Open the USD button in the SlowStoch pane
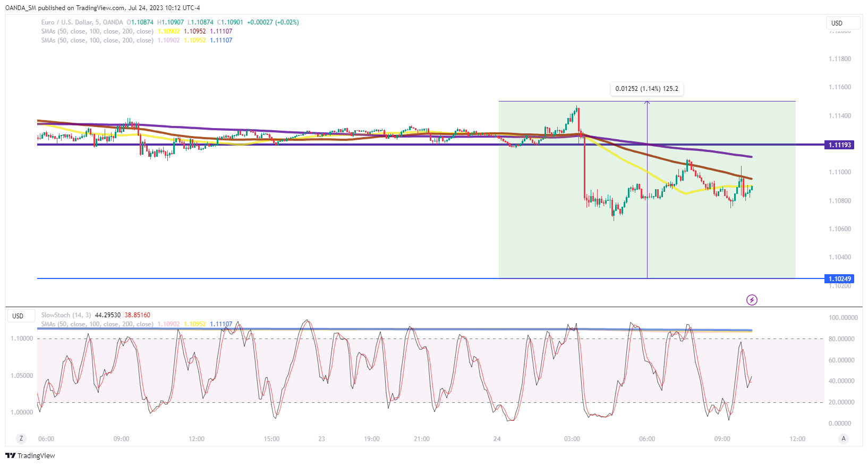The image size is (868, 465). tap(20, 316)
